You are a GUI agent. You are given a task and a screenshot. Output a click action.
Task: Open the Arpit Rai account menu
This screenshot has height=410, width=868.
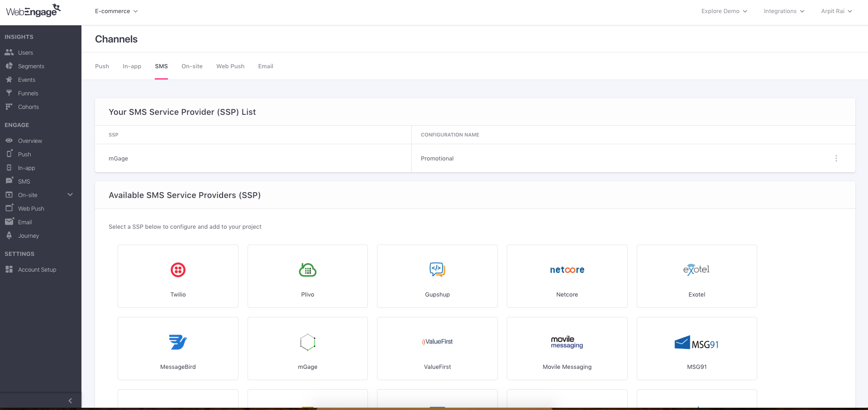pos(836,11)
